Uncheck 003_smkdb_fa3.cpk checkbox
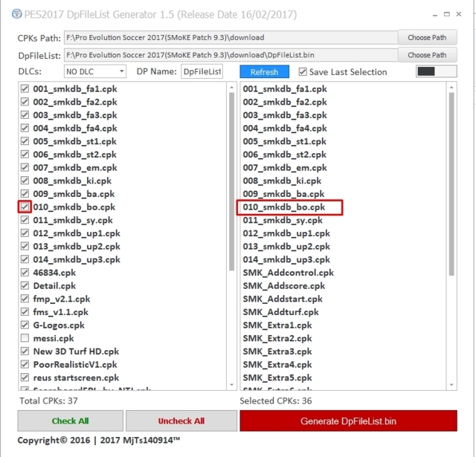 (25, 115)
